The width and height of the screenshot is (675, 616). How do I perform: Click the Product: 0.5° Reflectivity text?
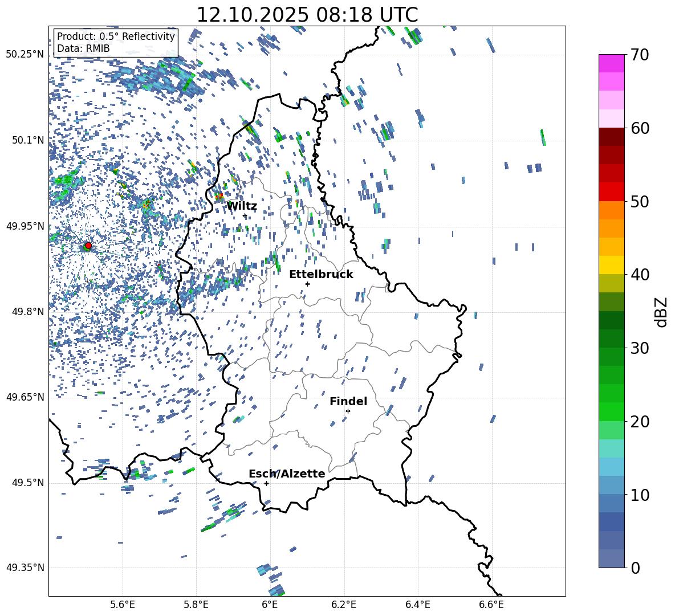116,36
